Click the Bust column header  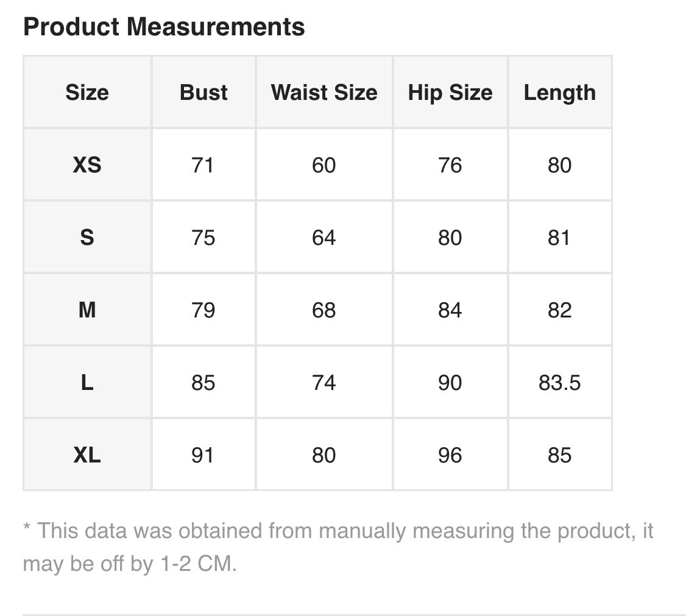(x=203, y=93)
